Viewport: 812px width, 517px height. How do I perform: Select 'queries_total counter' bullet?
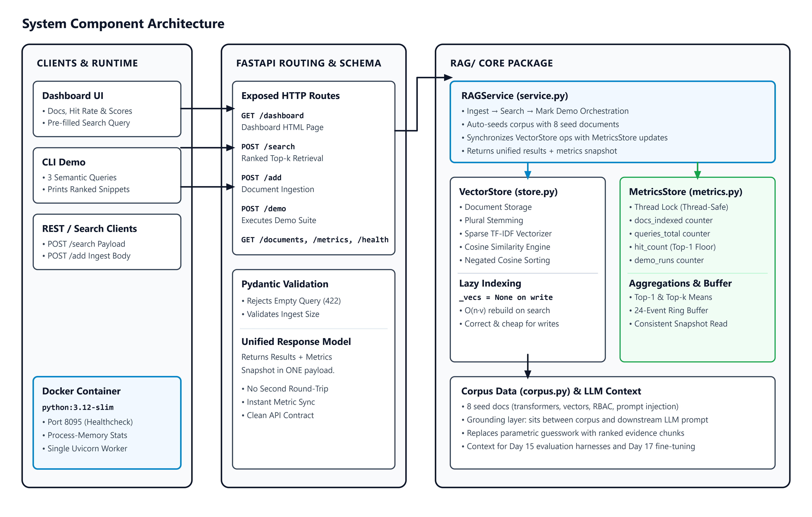coord(669,234)
